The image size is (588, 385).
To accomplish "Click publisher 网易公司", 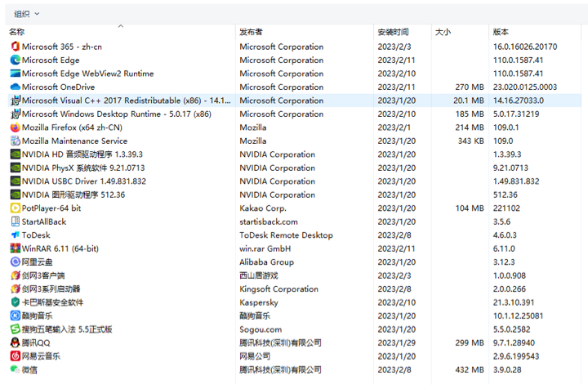I will 255,356.
